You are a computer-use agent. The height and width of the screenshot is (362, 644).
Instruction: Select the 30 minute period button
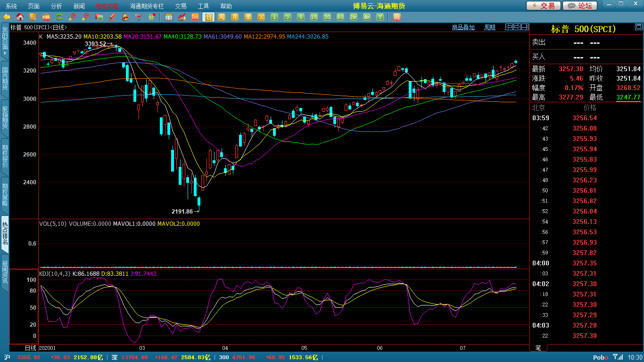click(x=327, y=17)
